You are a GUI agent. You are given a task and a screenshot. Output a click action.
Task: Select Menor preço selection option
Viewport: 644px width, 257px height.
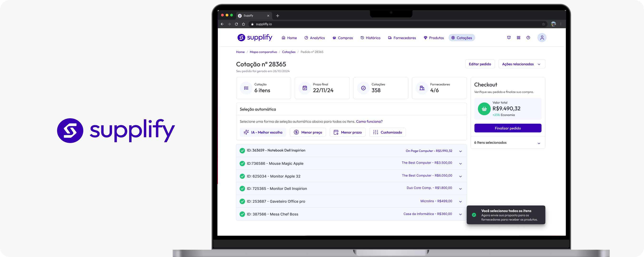[307, 132]
